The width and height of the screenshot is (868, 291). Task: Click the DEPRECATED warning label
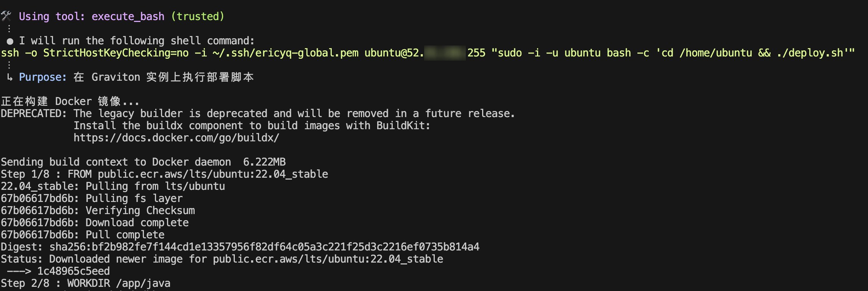click(x=34, y=114)
